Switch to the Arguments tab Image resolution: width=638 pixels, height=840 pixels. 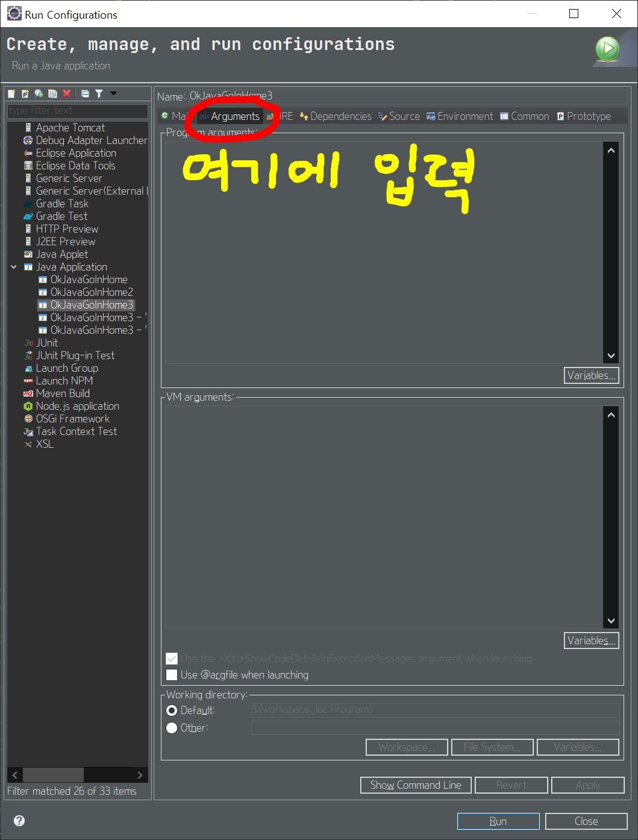point(230,116)
